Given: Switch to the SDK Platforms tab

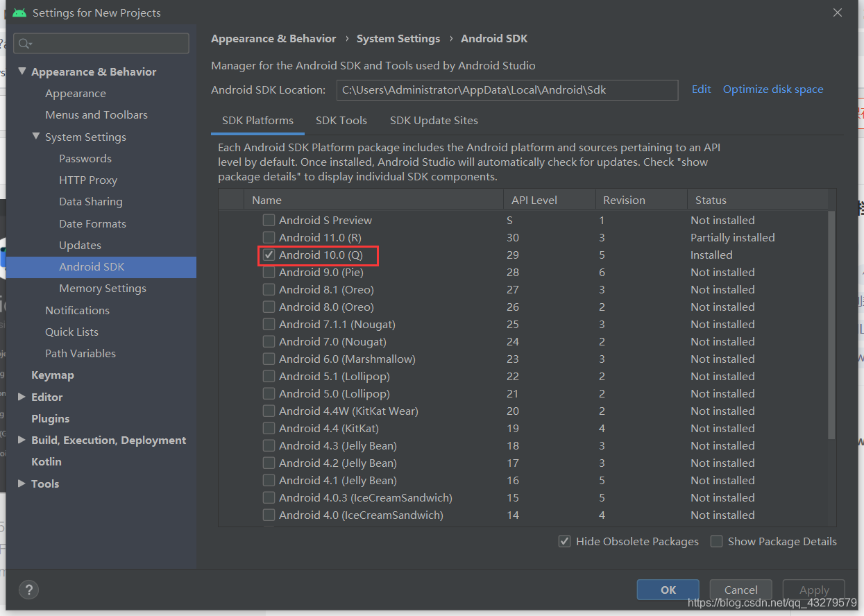Looking at the screenshot, I should point(257,120).
